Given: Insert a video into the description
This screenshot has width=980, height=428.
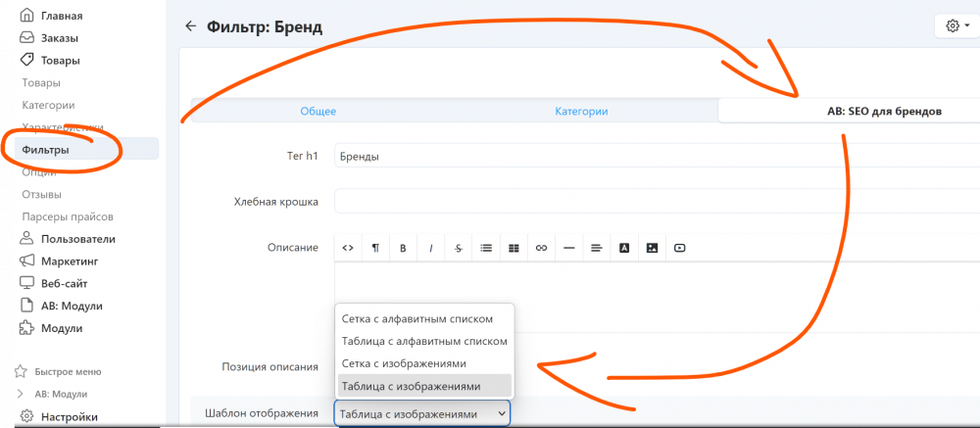Looking at the screenshot, I should pyautogui.click(x=679, y=248).
